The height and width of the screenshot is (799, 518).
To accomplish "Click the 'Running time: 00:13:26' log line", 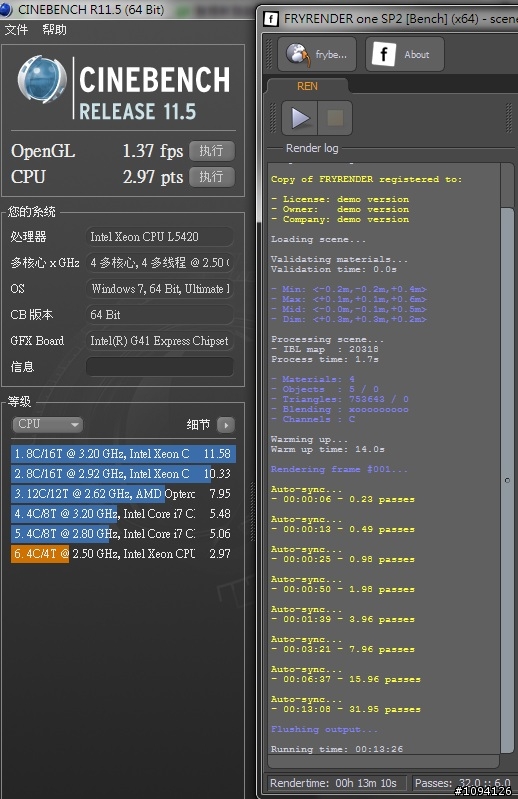I will click(x=337, y=749).
